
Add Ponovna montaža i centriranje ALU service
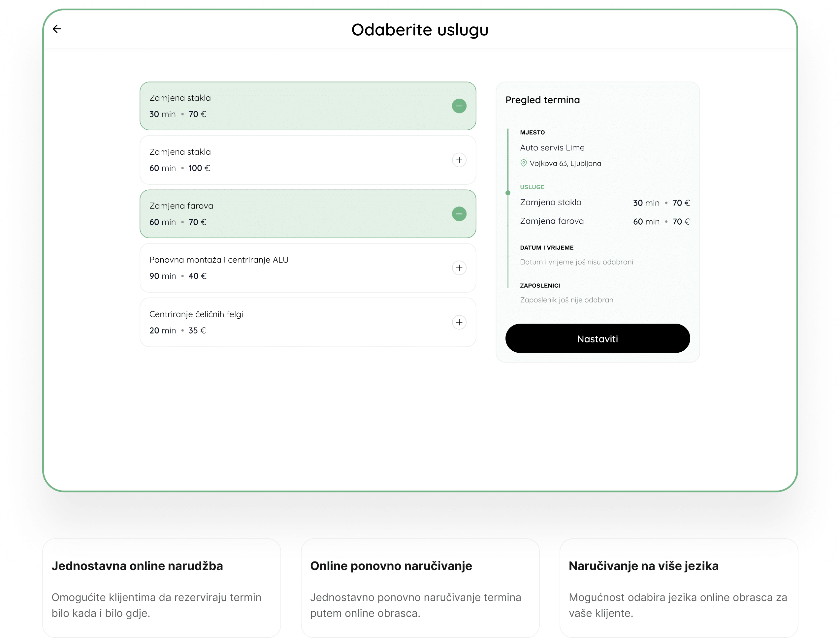click(459, 268)
